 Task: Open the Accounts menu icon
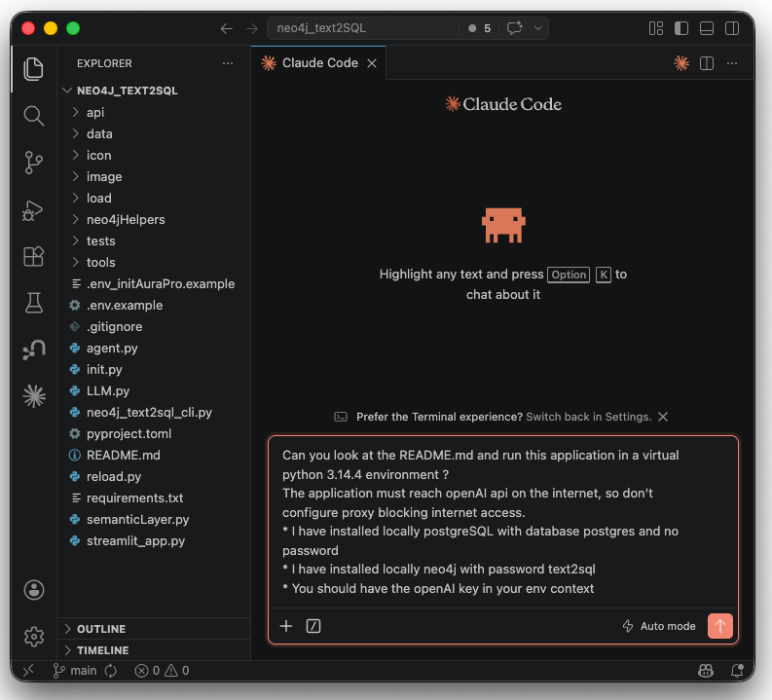pyautogui.click(x=34, y=590)
